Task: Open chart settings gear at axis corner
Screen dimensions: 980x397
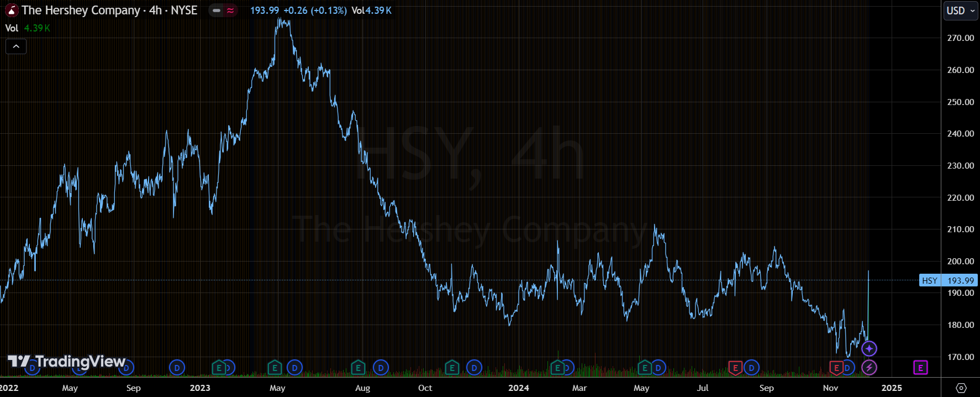Action: (x=961, y=388)
